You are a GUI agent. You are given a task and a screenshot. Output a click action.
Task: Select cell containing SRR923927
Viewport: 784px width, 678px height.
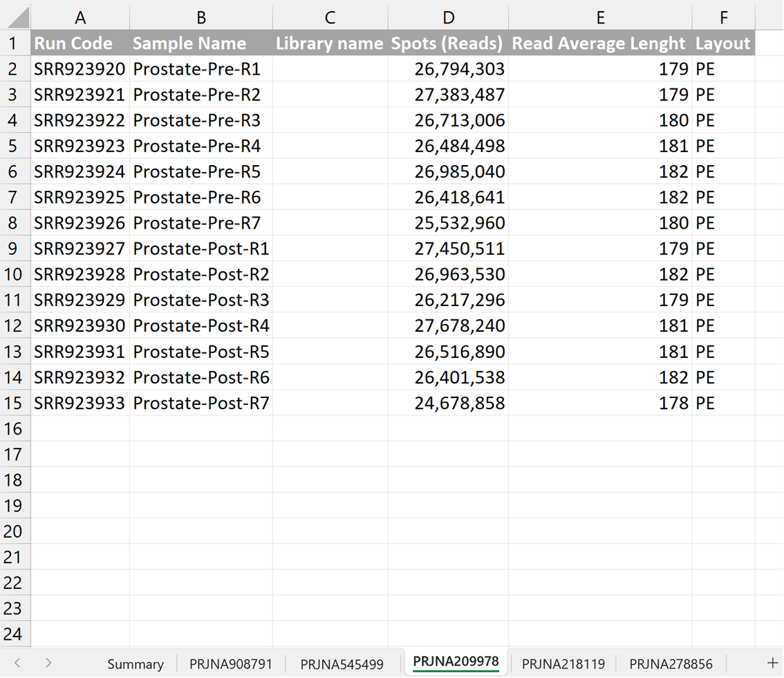(80, 249)
